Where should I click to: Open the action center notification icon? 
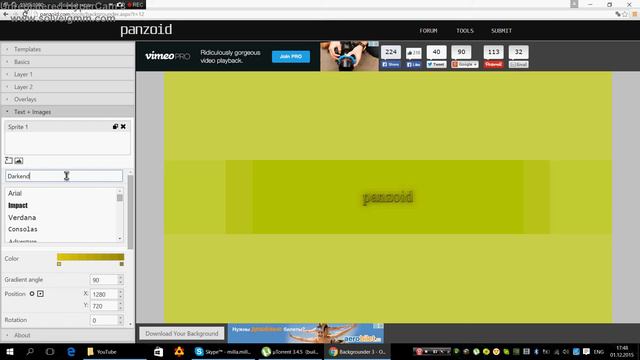586,351
